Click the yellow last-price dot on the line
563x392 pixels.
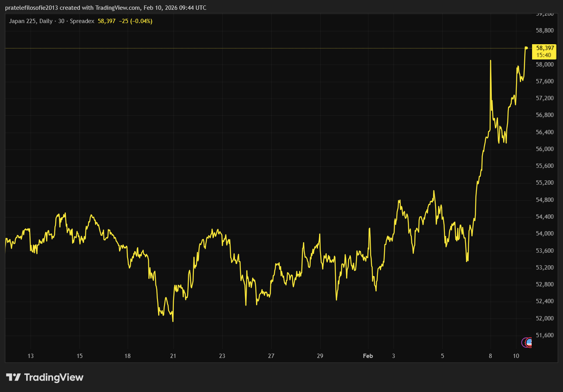(x=526, y=48)
